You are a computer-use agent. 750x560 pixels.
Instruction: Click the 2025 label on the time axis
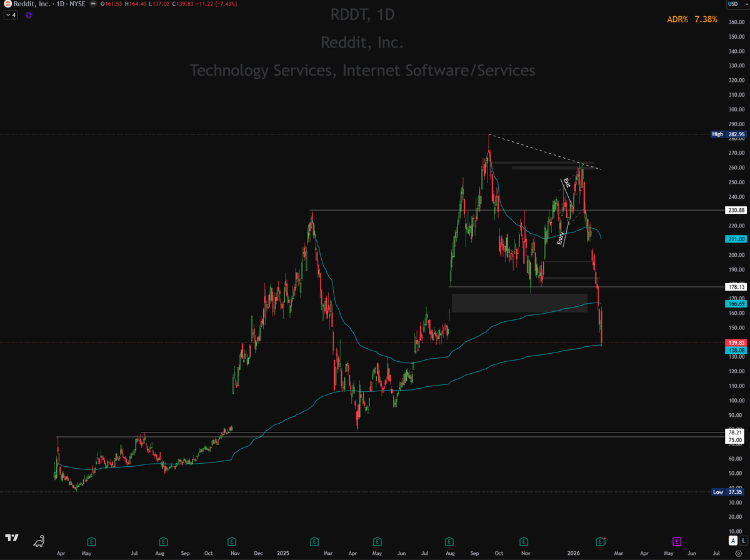[x=283, y=554]
